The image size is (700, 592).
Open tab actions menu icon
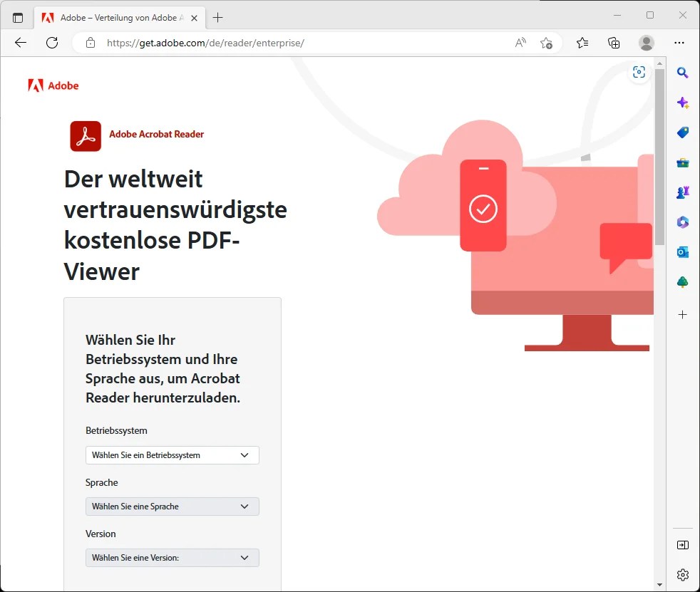pyautogui.click(x=18, y=18)
